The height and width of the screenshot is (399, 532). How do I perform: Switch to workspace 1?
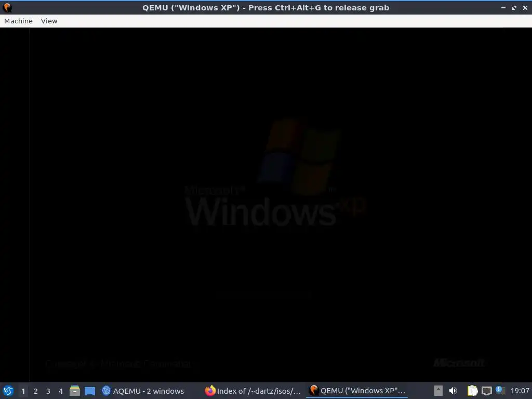(23, 391)
